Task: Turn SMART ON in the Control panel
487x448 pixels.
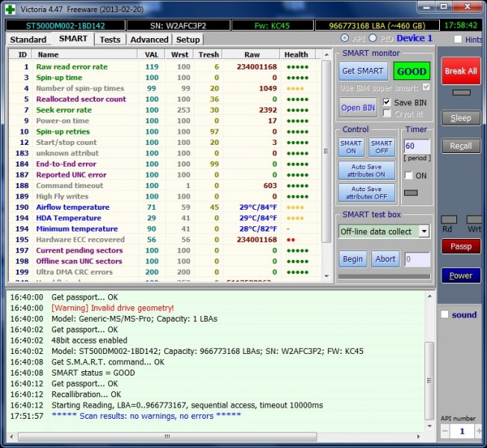Action: (351, 147)
